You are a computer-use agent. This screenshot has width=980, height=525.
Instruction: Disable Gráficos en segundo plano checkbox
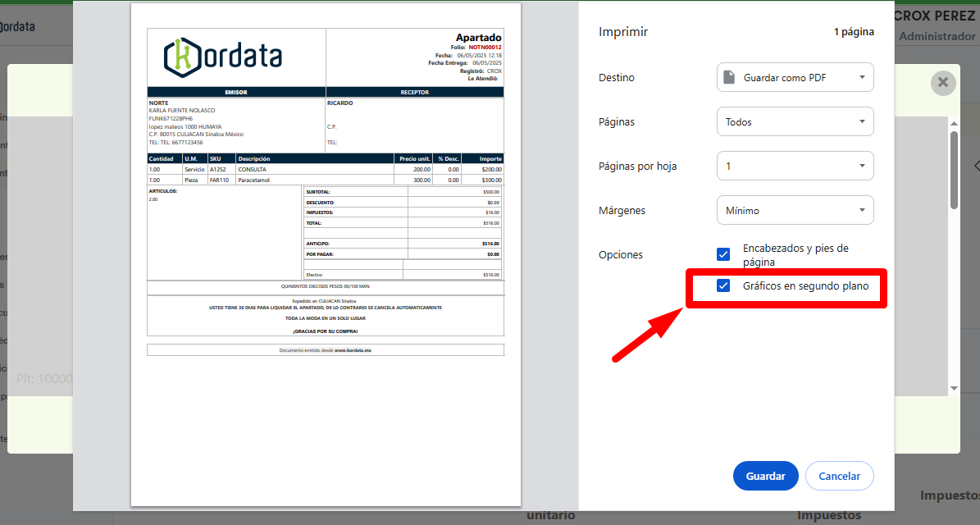[x=723, y=285]
